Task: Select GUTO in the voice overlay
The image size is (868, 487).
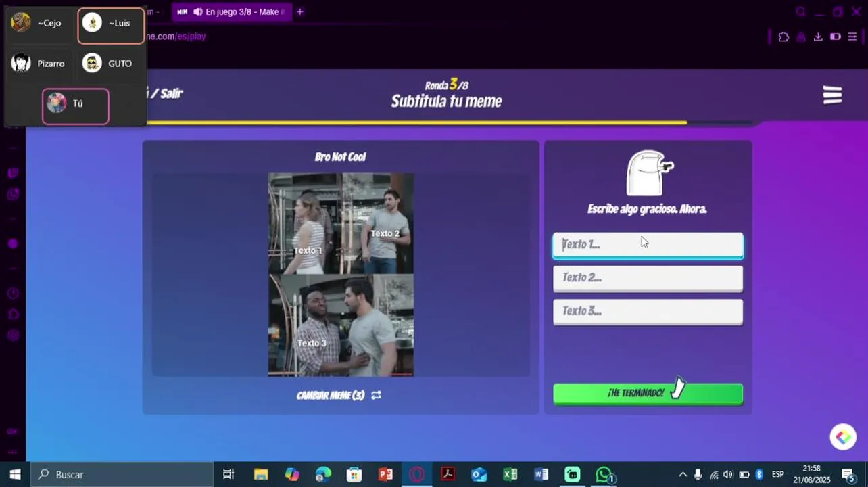Action: coord(111,64)
